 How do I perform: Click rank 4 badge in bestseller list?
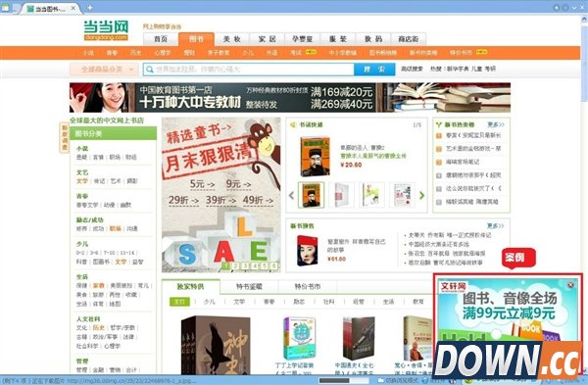(438, 175)
